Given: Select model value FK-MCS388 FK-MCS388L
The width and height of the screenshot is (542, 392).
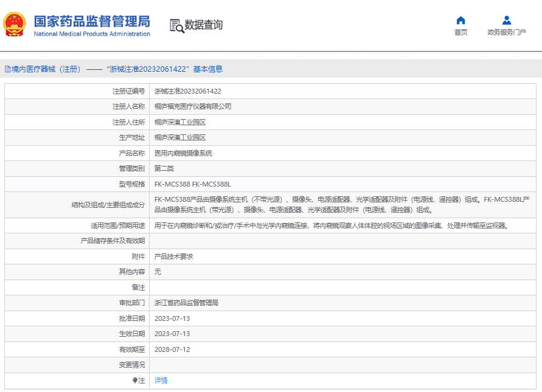Looking at the screenshot, I should [x=193, y=184].
